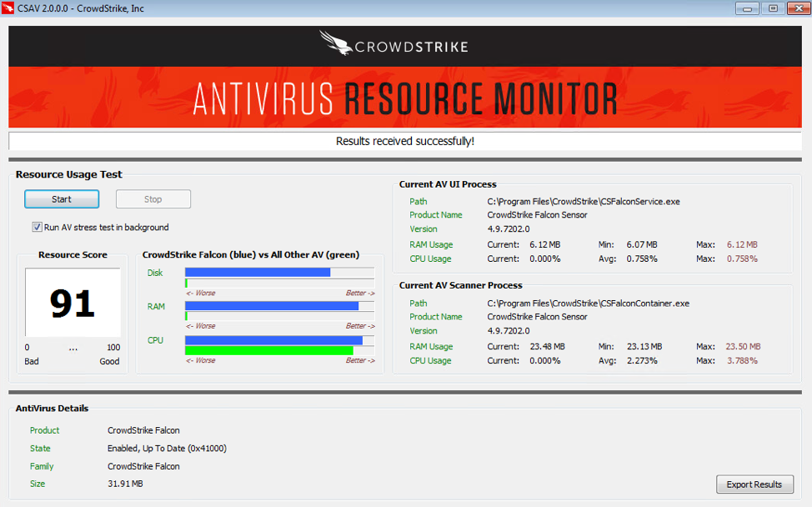Click the blue Disk progress bar
The width and height of the screenshot is (812, 507).
(x=258, y=273)
